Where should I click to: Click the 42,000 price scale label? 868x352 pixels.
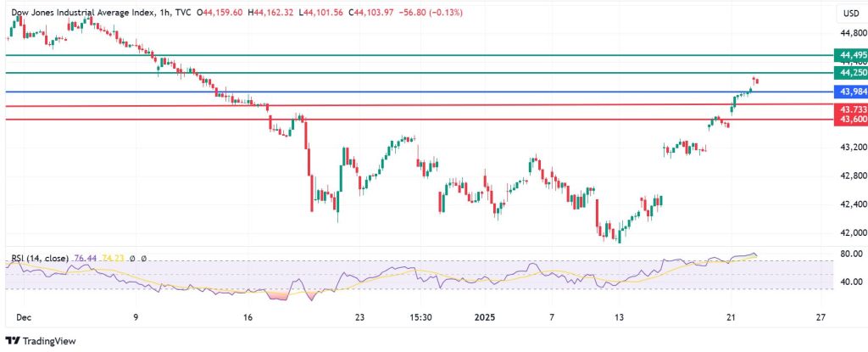851,232
